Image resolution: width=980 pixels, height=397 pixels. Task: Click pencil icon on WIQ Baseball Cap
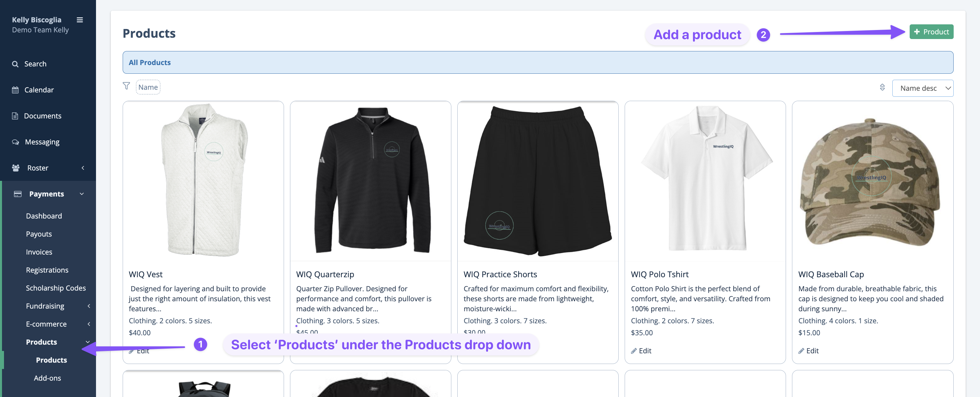pyautogui.click(x=801, y=351)
